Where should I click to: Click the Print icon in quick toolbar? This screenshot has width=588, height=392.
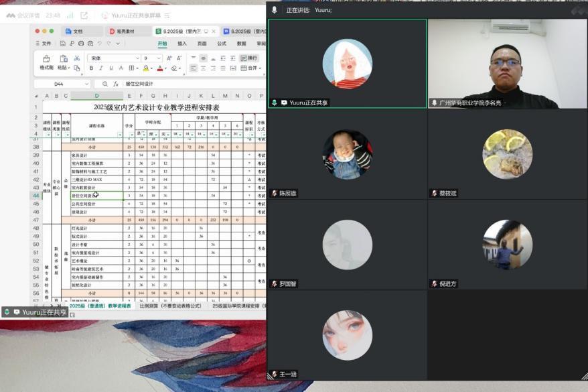tap(81, 44)
